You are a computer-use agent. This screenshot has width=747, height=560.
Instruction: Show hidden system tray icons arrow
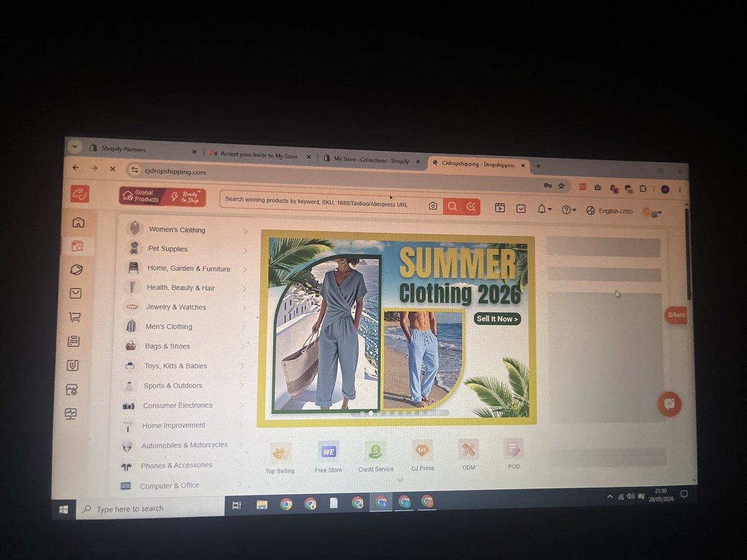tap(609, 497)
